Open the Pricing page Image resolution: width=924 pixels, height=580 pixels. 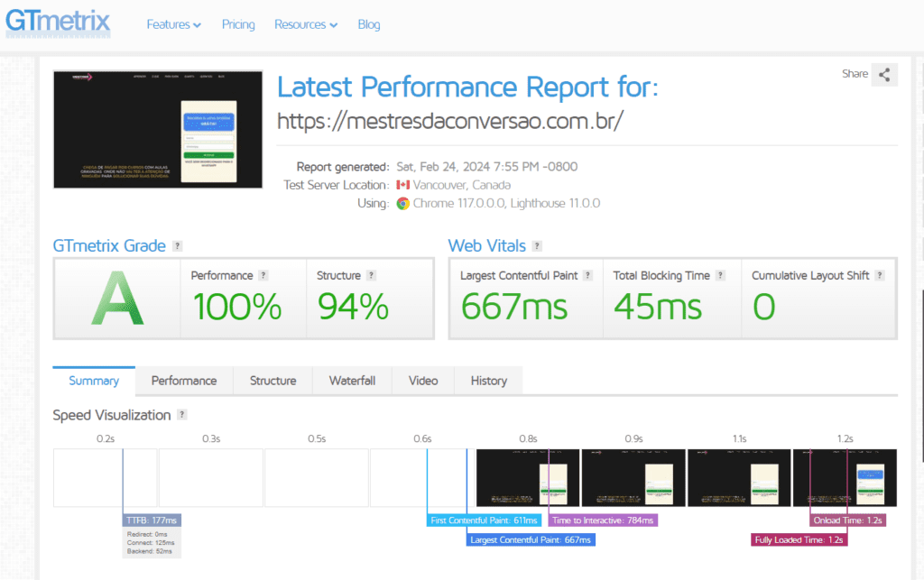(238, 24)
